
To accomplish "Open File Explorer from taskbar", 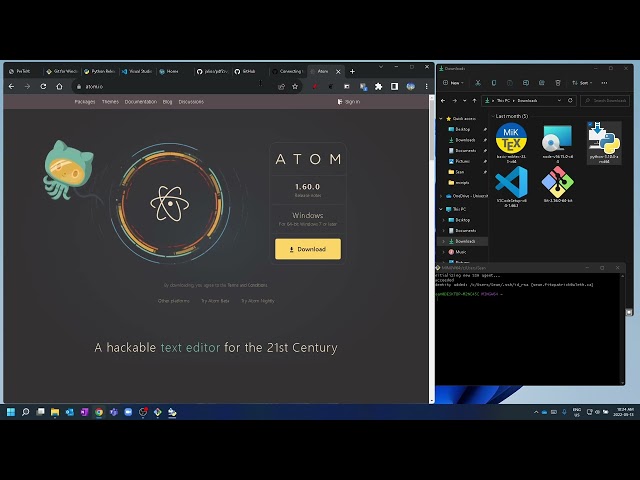I will point(55,412).
